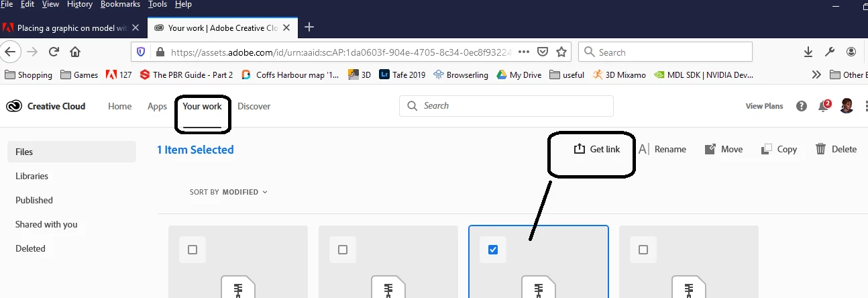Open the Firefox Home page icon
The height and width of the screenshot is (298, 868).
pyautogui.click(x=75, y=52)
